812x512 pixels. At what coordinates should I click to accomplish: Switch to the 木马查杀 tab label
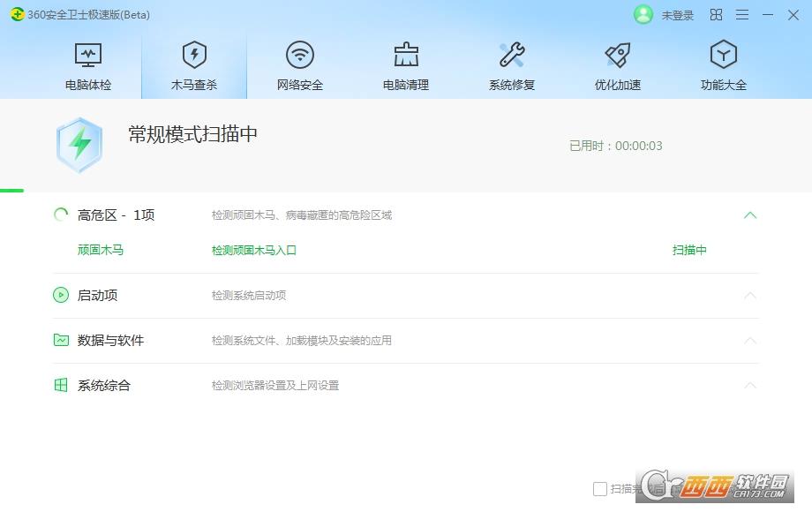pyautogui.click(x=194, y=85)
